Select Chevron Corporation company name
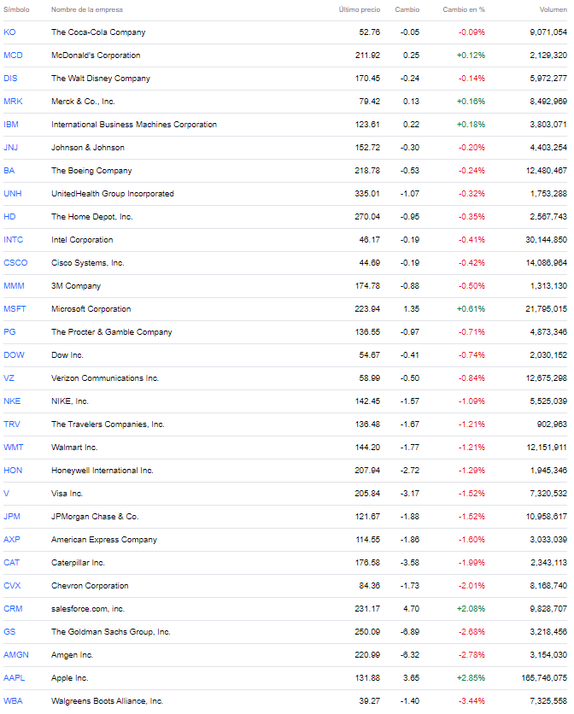574x714 pixels. tap(90, 586)
